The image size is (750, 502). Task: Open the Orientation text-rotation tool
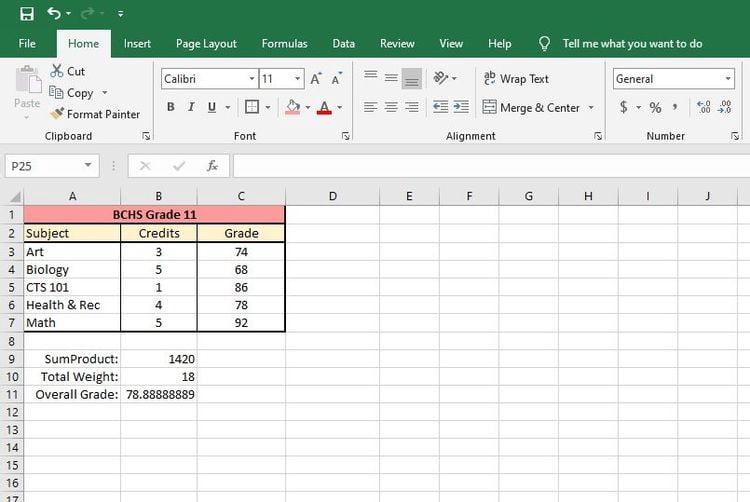pos(441,78)
